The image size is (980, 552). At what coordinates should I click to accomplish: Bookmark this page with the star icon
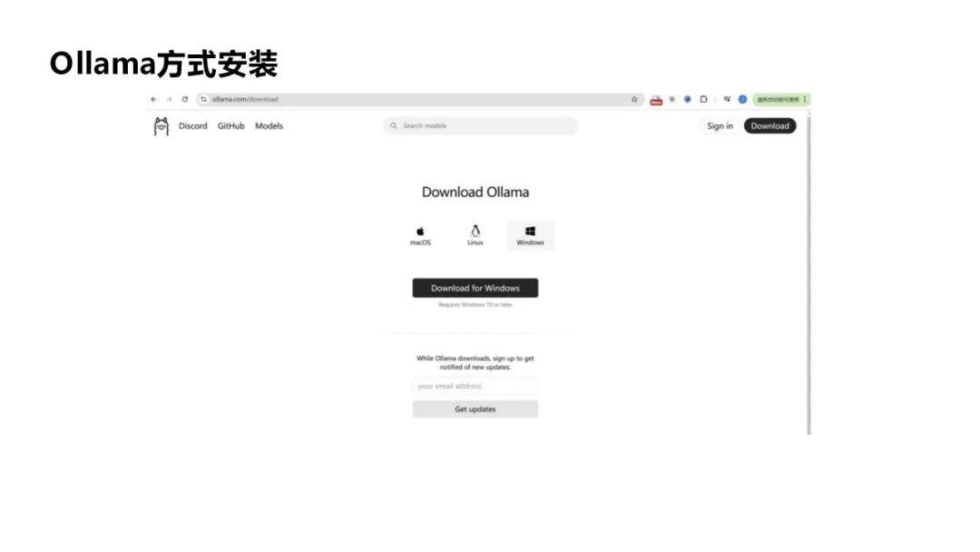pos(634,99)
